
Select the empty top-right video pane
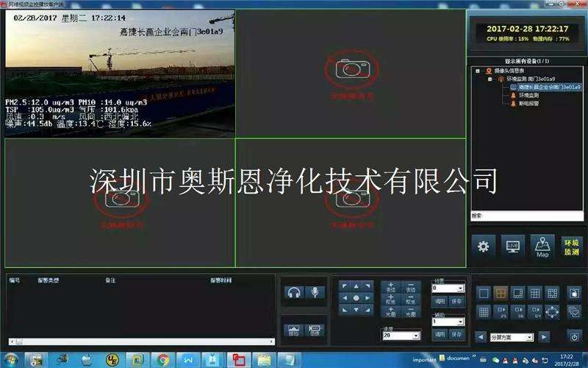[351, 74]
